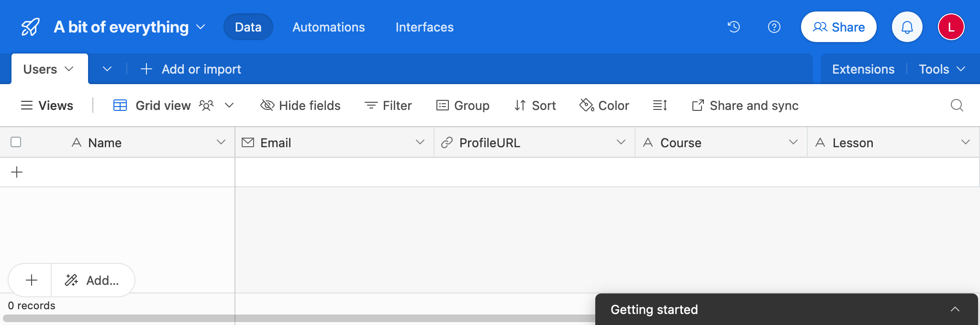Click the Lesson text field icon
Image resolution: width=980 pixels, height=325 pixels.
(820, 142)
